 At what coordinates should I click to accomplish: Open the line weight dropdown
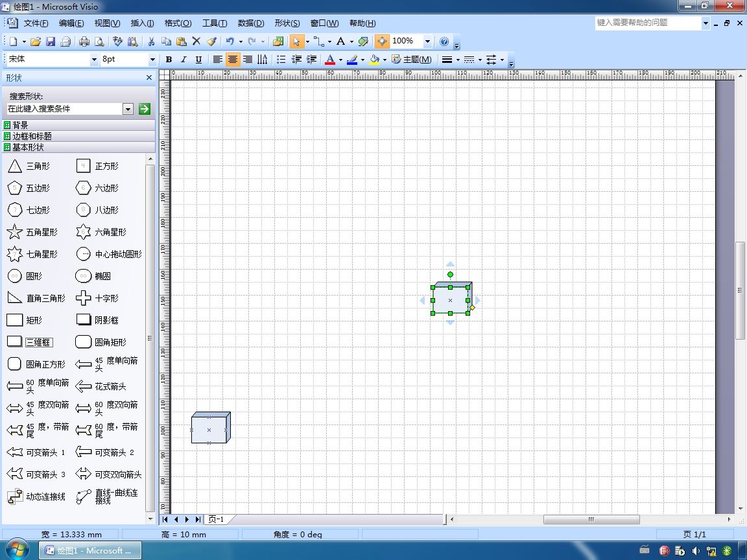458,60
